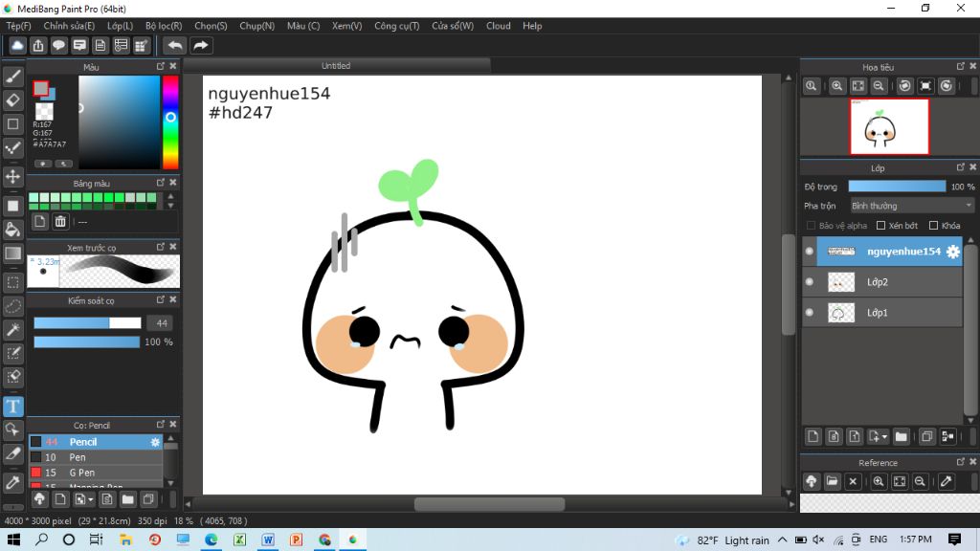Delete palette color with the trash icon
980x551 pixels.
point(60,221)
